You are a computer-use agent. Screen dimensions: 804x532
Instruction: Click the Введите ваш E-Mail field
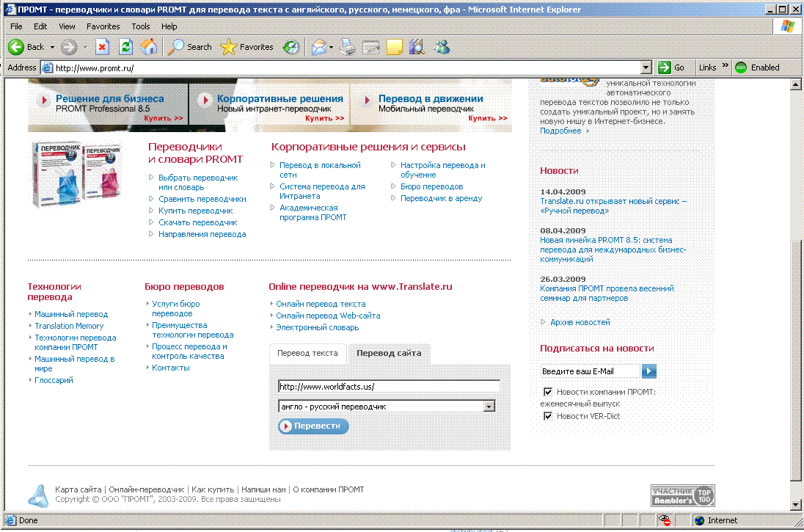(590, 371)
